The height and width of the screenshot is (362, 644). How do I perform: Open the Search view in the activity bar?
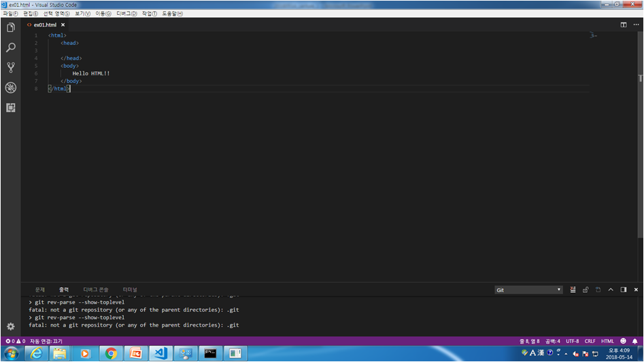point(11,48)
